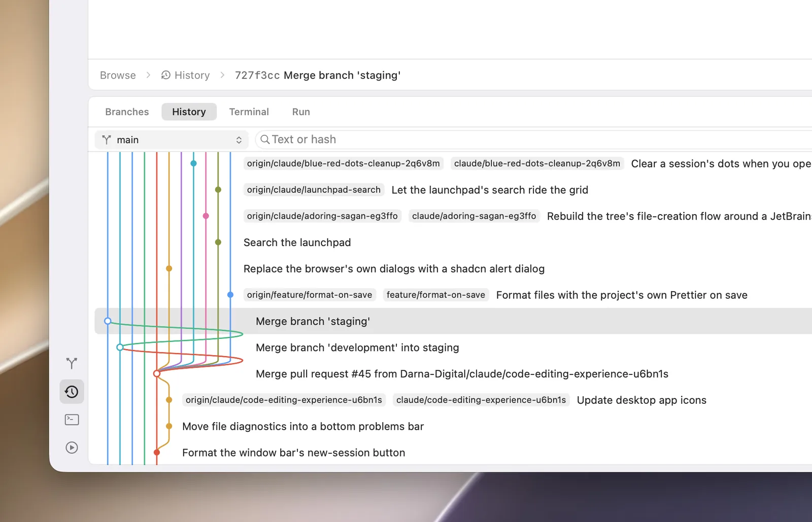Viewport: 812px width, 522px height.
Task: Open commit 'Let the launchpad's search ride the grid'
Action: click(490, 190)
